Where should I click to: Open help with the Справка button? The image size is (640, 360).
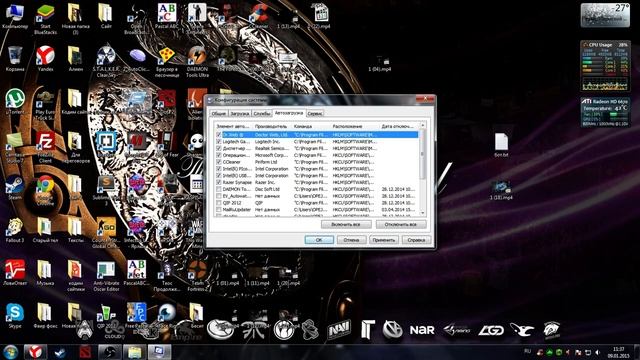pos(416,240)
